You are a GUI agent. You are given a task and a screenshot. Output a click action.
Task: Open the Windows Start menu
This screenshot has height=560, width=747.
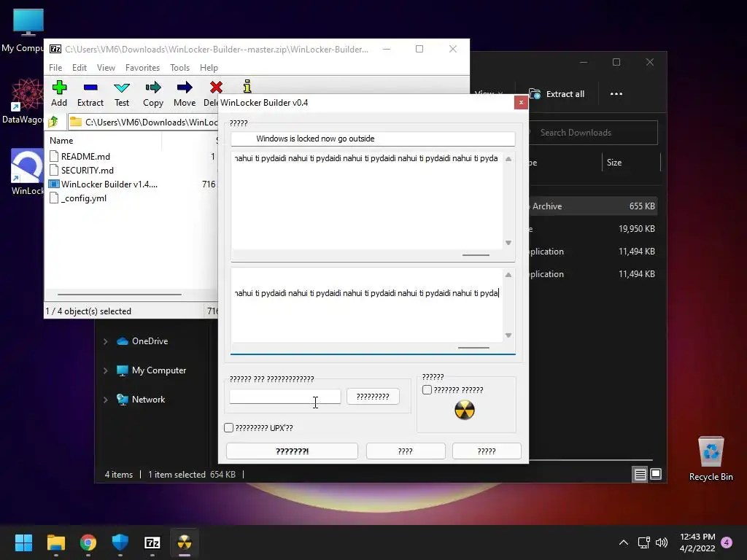pos(23,542)
